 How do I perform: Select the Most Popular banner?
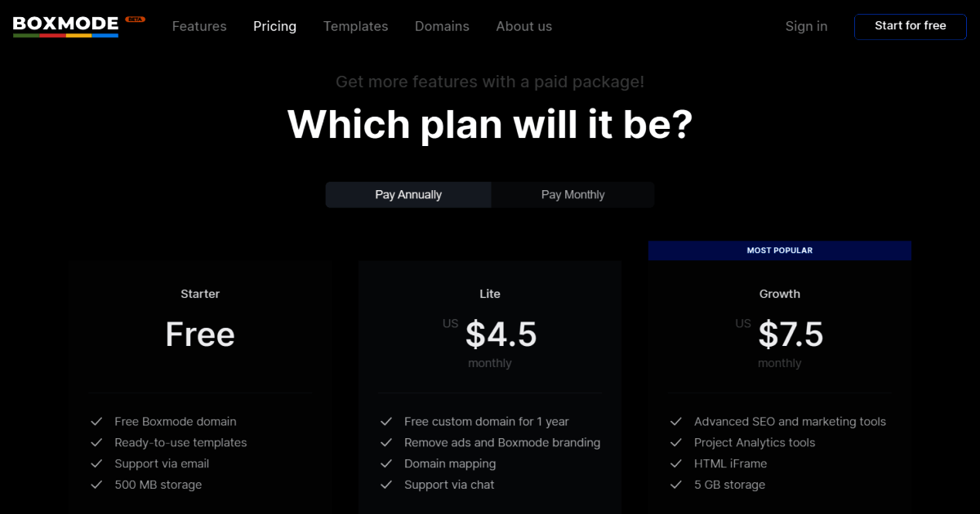pyautogui.click(x=780, y=250)
